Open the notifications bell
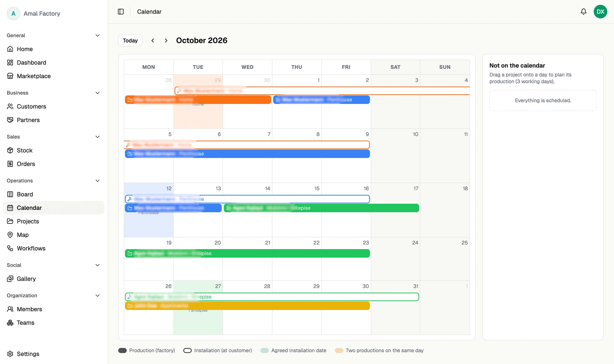 pyautogui.click(x=583, y=12)
